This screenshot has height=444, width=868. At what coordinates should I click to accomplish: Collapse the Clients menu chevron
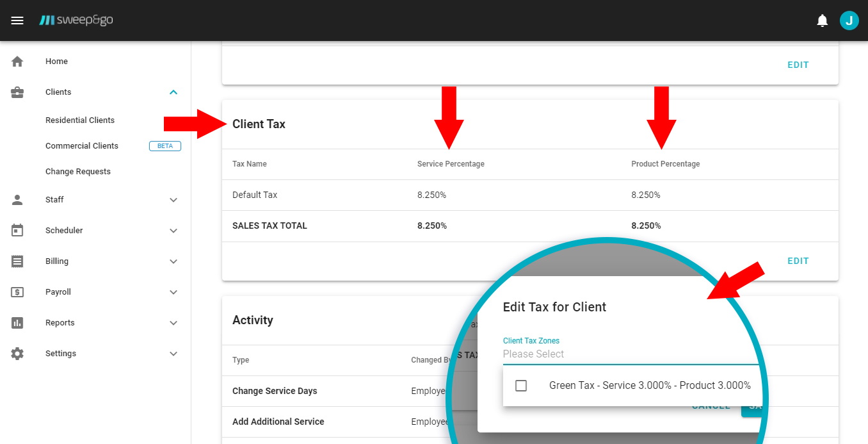pyautogui.click(x=173, y=92)
